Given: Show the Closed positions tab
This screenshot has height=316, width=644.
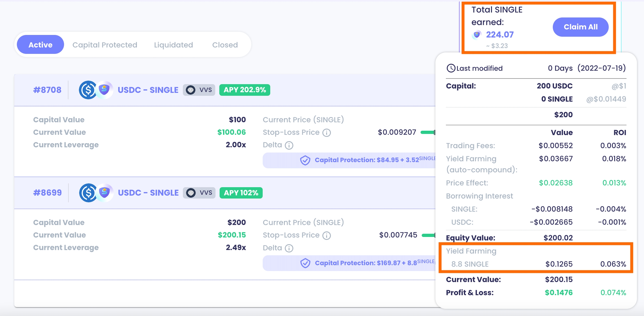Looking at the screenshot, I should pos(225,45).
